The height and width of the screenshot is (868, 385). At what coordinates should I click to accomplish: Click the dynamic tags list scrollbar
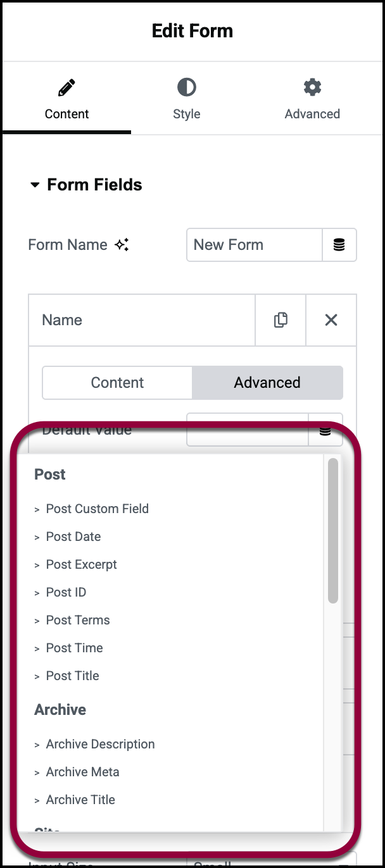pyautogui.click(x=333, y=531)
